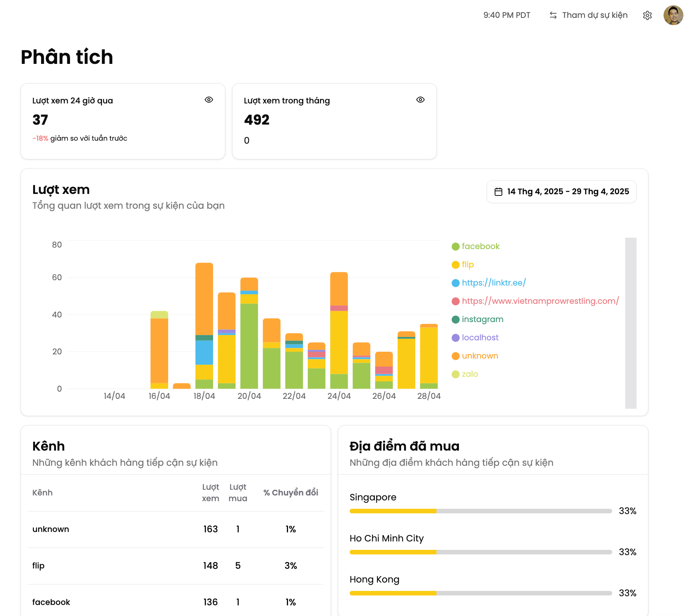Sort by Lượt xem column header
691x616 pixels.
(x=210, y=493)
